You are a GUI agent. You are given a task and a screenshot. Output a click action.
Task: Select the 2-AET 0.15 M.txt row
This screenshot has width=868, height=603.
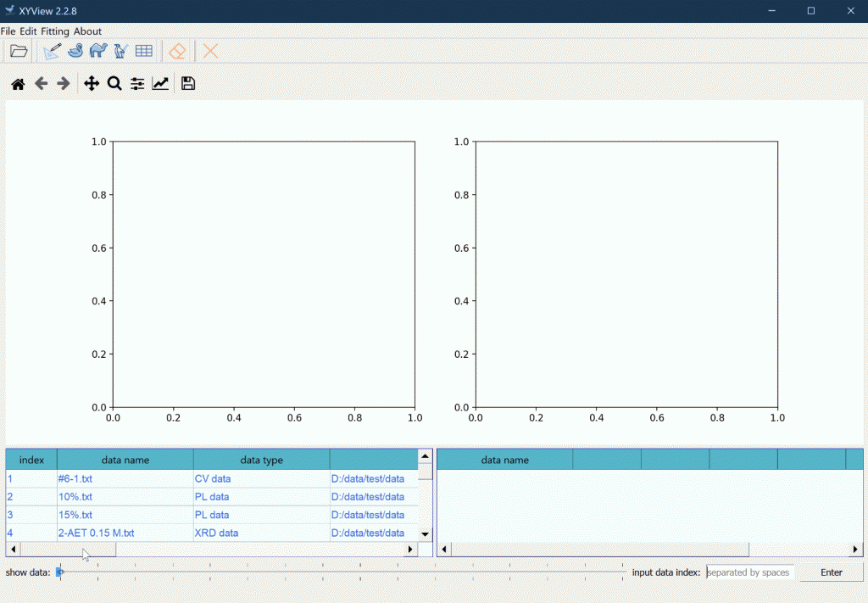96,533
